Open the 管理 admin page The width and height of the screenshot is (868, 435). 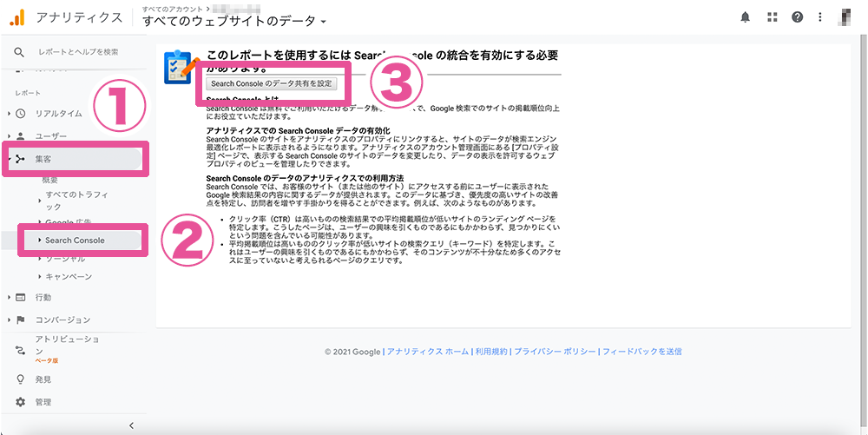pos(43,402)
